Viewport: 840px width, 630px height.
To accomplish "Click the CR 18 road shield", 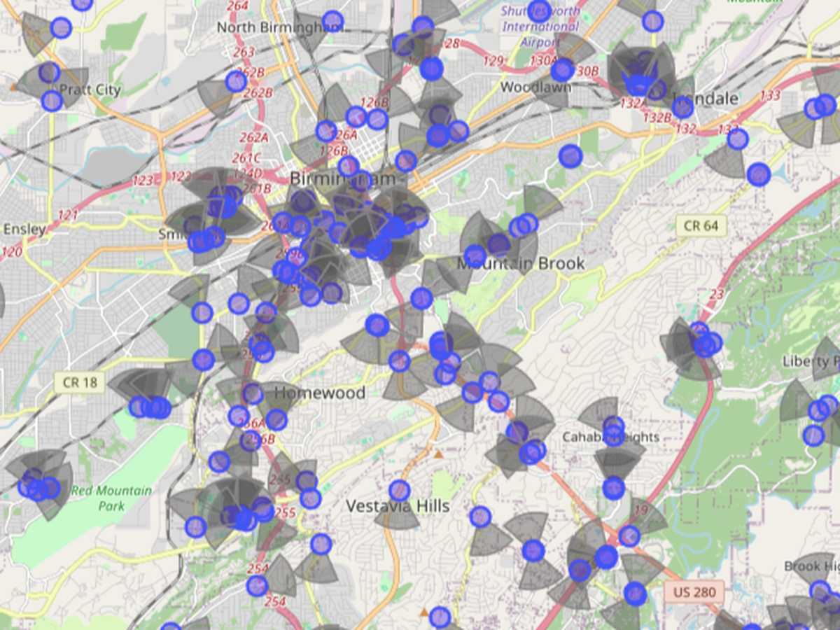I will pos(80,382).
